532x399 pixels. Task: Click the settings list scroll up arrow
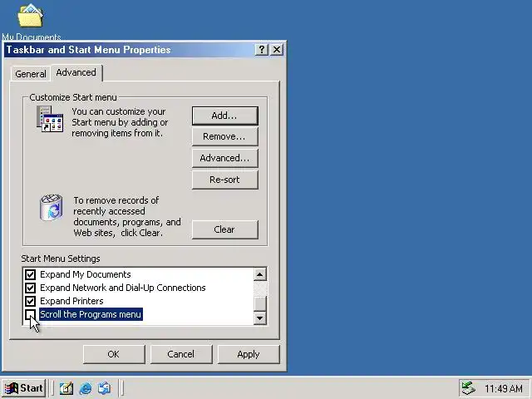pos(260,274)
